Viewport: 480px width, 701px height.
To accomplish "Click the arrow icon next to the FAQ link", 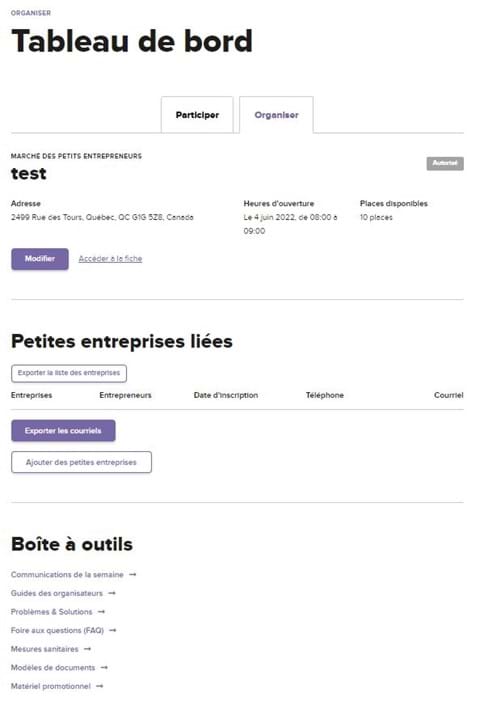I will [x=113, y=630].
